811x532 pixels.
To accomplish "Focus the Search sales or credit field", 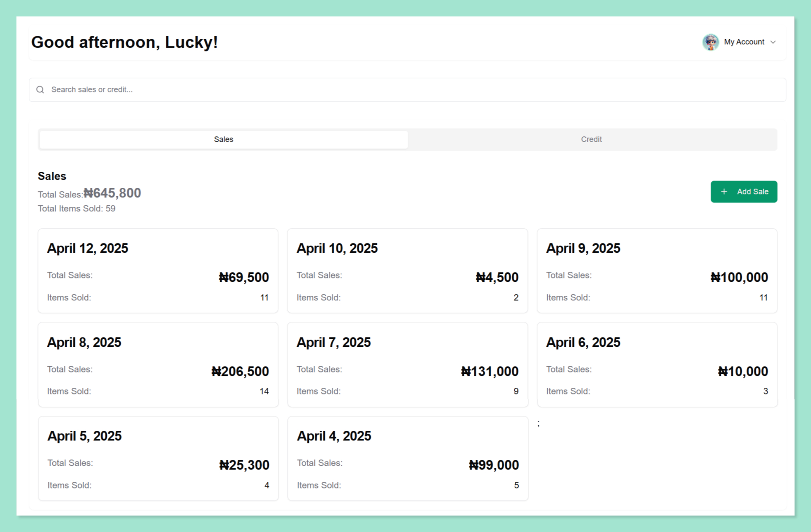I will point(405,89).
